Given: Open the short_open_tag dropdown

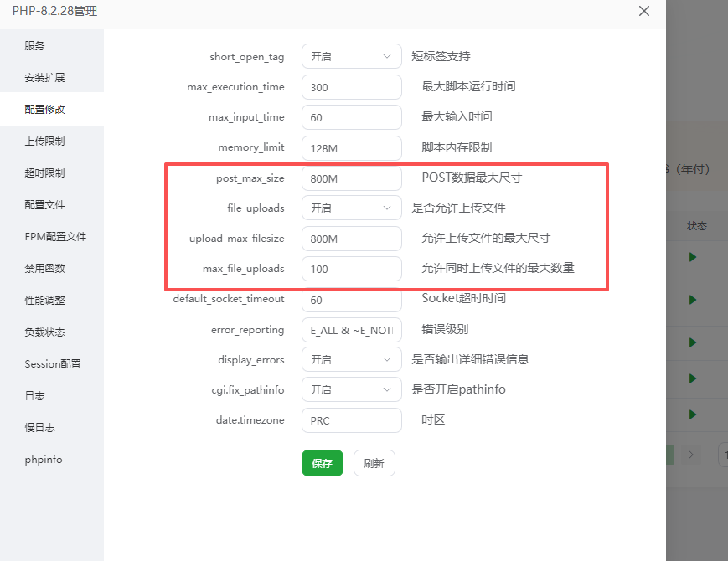Looking at the screenshot, I should [351, 57].
